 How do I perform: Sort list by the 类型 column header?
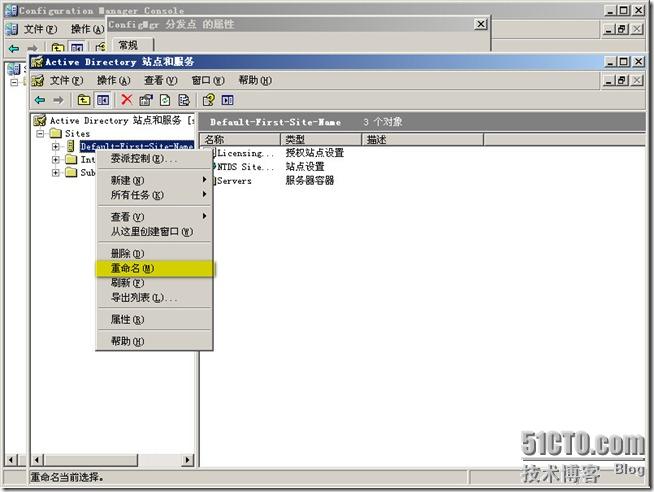[321, 139]
